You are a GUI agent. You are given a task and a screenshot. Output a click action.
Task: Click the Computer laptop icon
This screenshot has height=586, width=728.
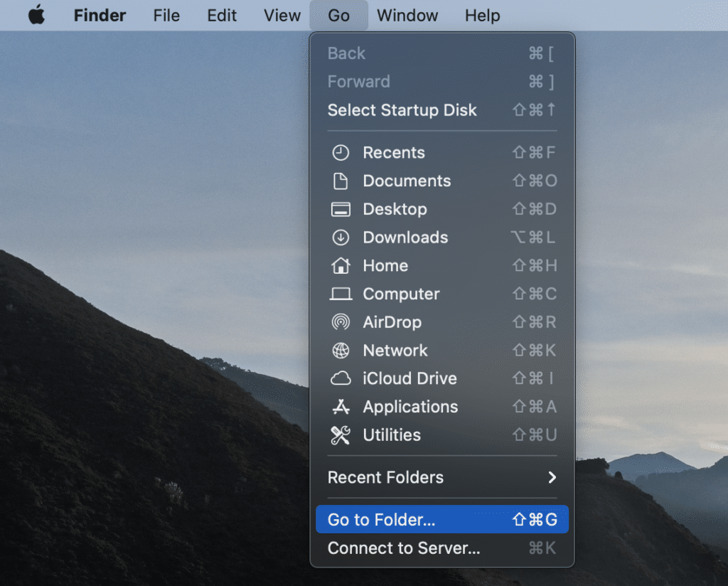pyautogui.click(x=341, y=294)
